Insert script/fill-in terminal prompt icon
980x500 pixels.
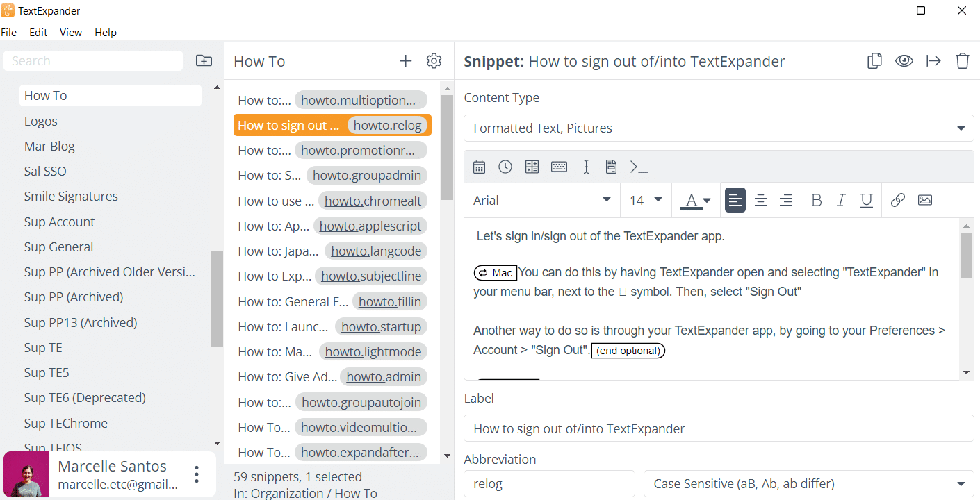638,167
